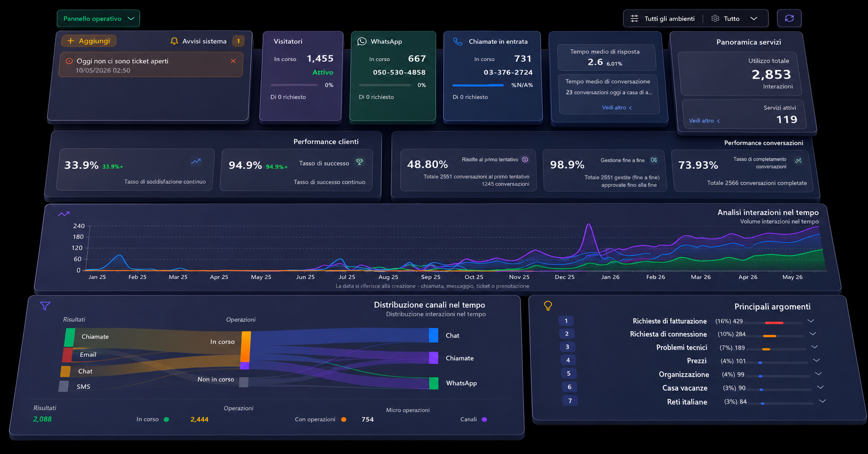This screenshot has height=454, width=868.
Task: Expand the Problemi tecnici row
Action: coord(814,347)
